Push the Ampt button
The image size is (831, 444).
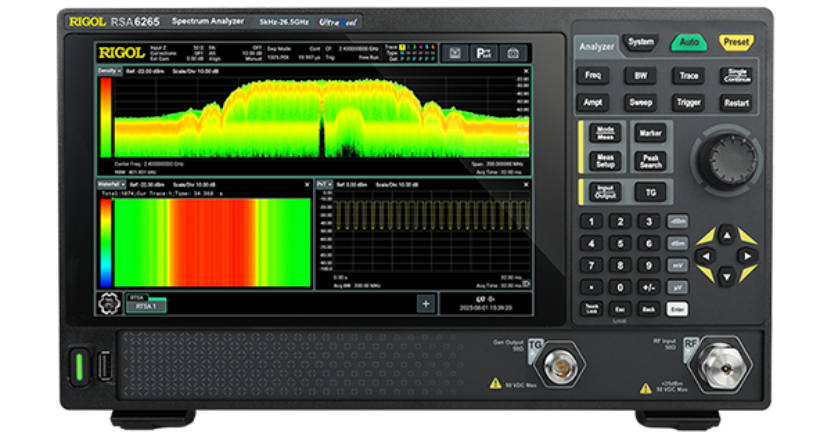[x=593, y=102]
